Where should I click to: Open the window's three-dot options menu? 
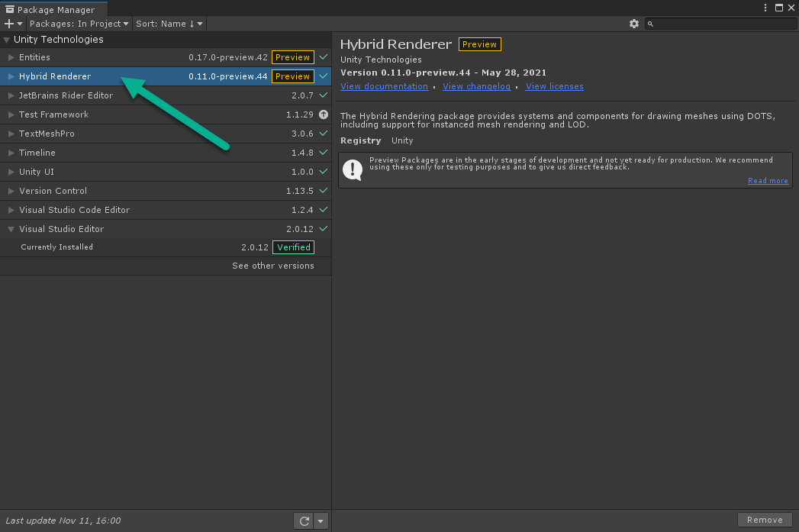pos(765,8)
